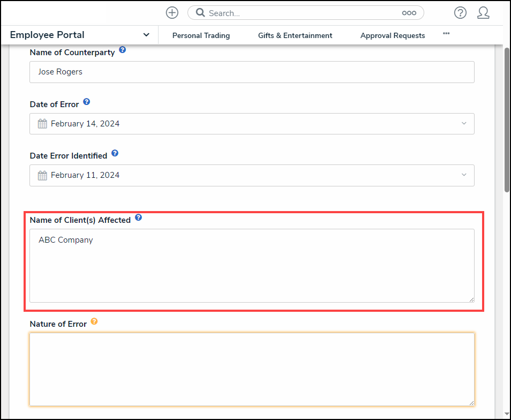The width and height of the screenshot is (511, 420).
Task: Show help tooltip for Date of Error
Action: click(x=87, y=102)
